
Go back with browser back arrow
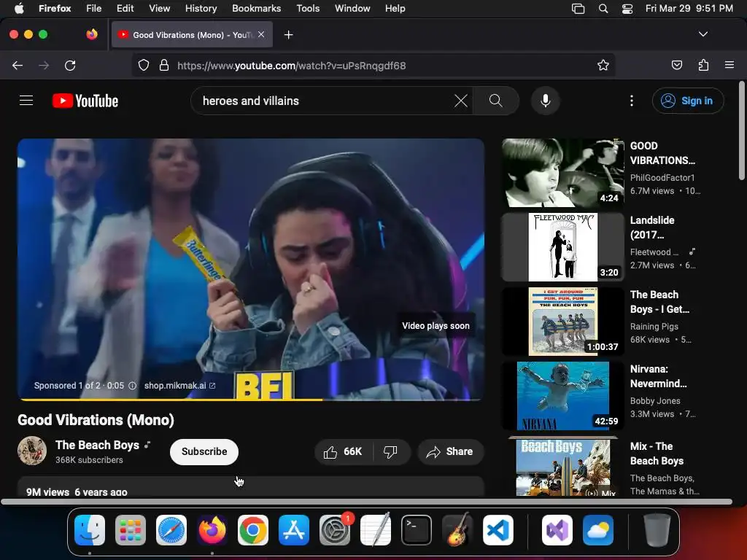tap(18, 65)
